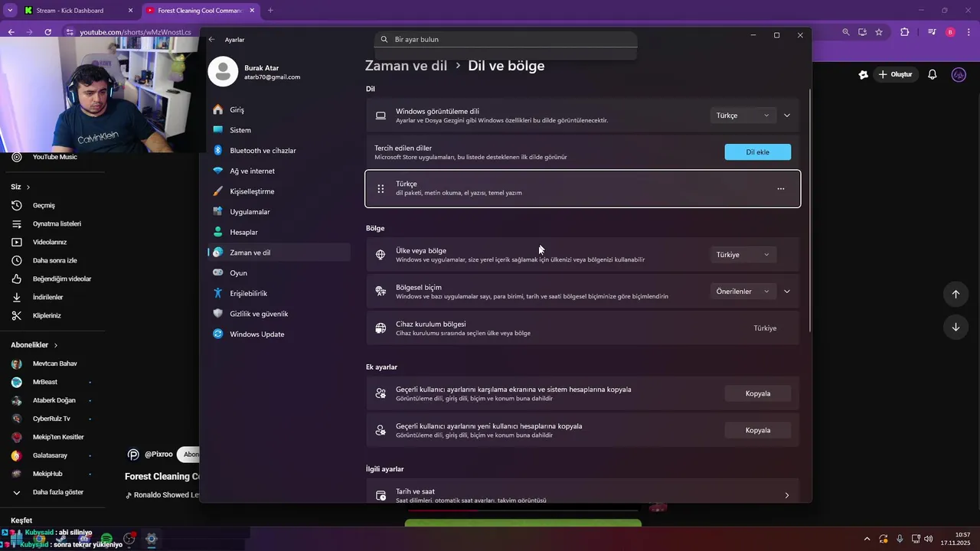Screen dimensions: 980x551
Task: Reload the page in Chrome
Action: (47, 32)
